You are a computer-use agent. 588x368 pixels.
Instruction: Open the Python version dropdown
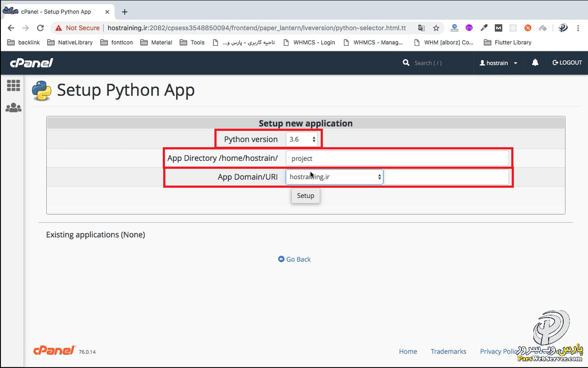click(x=302, y=139)
